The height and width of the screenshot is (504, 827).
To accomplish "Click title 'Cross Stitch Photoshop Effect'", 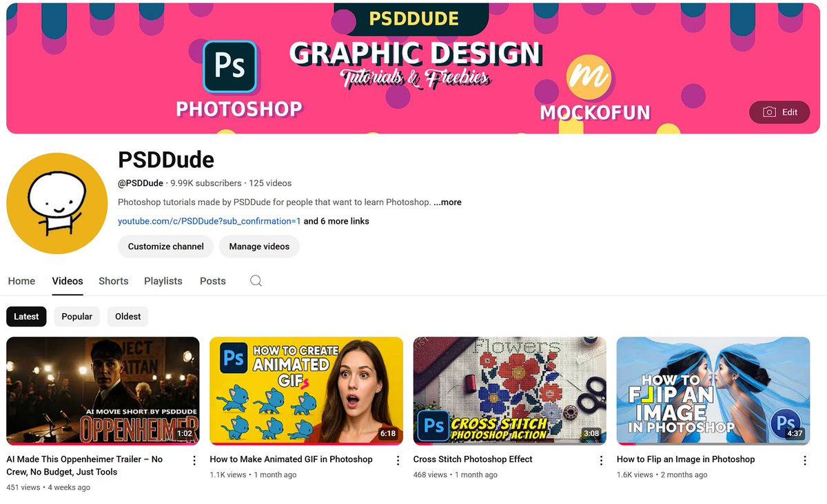I will tap(473, 459).
